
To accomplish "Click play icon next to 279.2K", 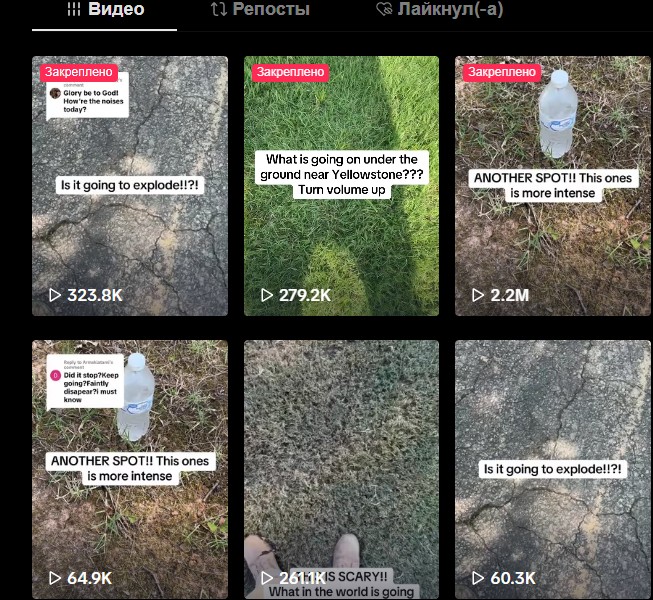I will coord(267,295).
